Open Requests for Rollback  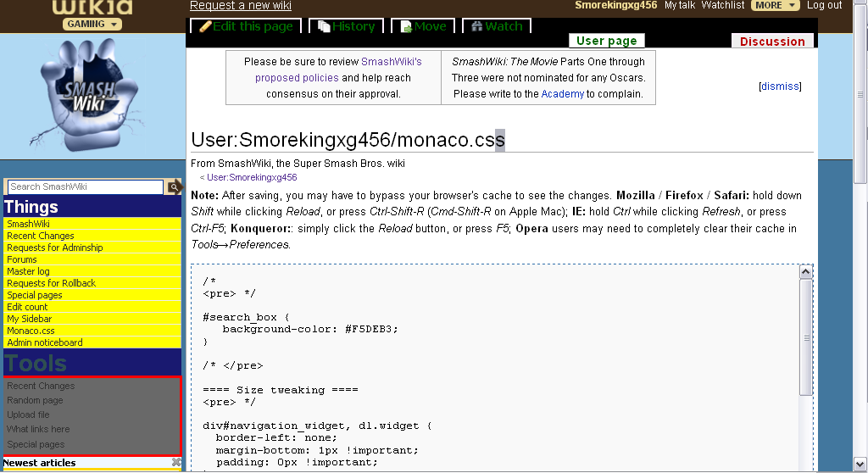click(52, 283)
